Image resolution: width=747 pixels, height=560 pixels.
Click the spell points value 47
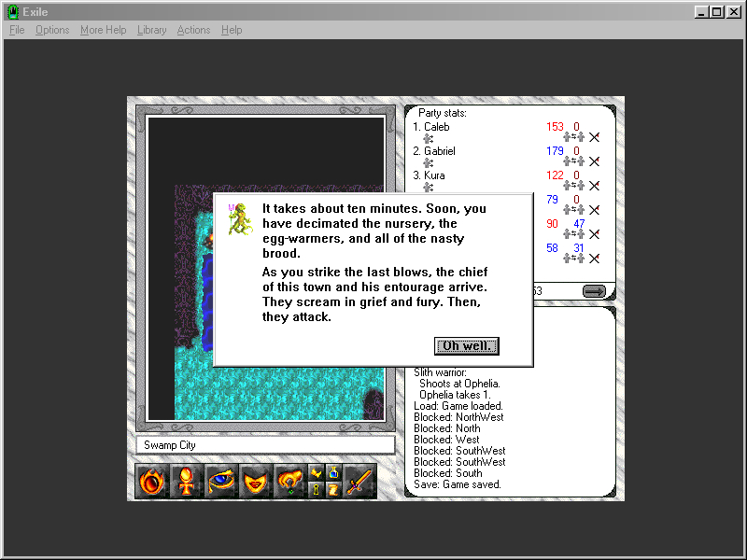tap(579, 224)
